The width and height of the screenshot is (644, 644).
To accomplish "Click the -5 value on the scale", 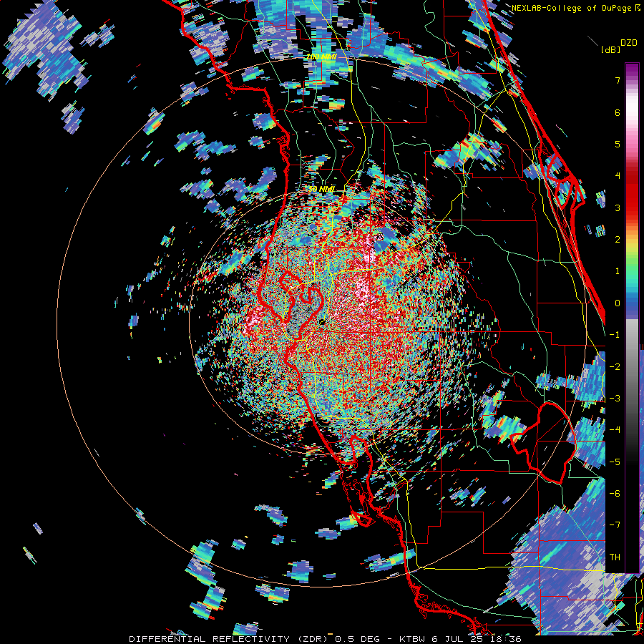I will coord(615,462).
